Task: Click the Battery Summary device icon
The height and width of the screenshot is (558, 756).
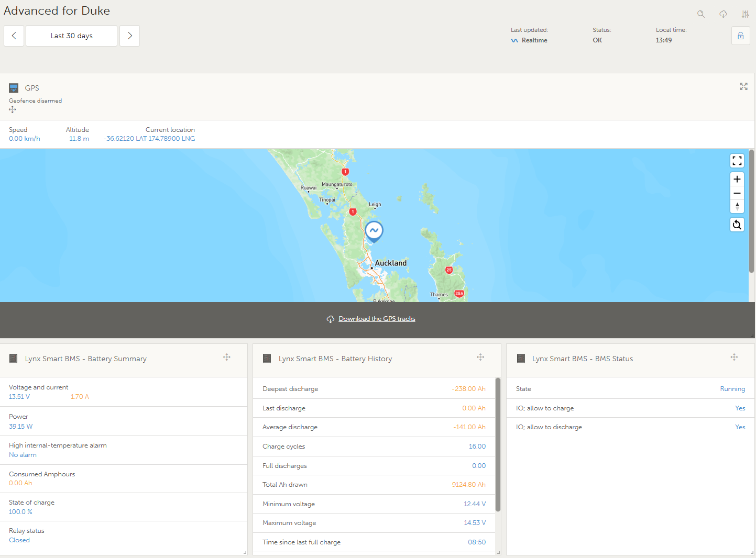Action: (14, 359)
